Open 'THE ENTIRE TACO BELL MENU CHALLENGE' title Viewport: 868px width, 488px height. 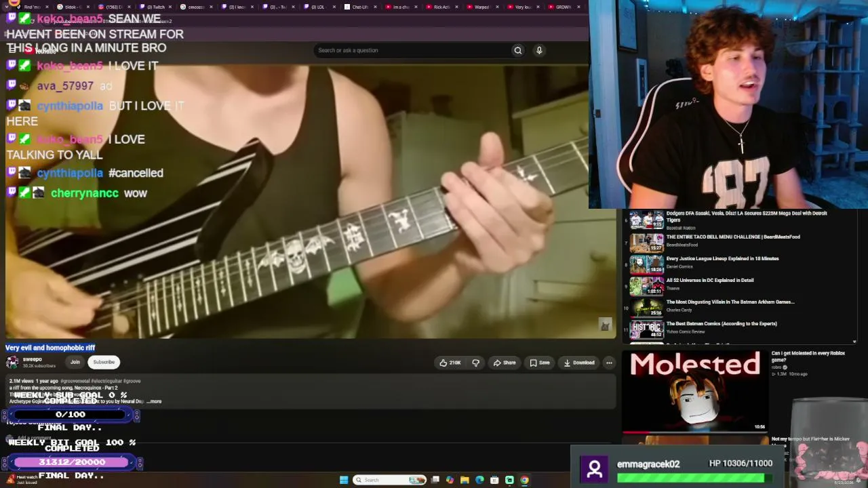(x=733, y=237)
